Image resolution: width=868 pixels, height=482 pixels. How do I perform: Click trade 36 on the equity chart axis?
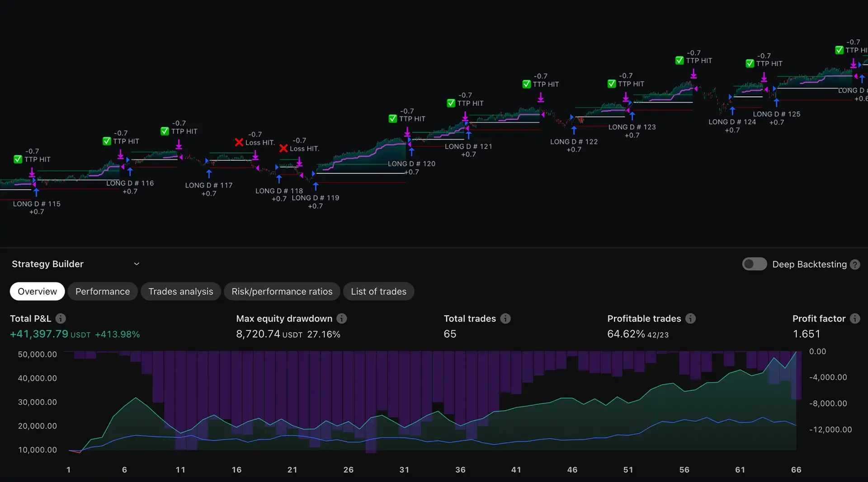pos(460,470)
